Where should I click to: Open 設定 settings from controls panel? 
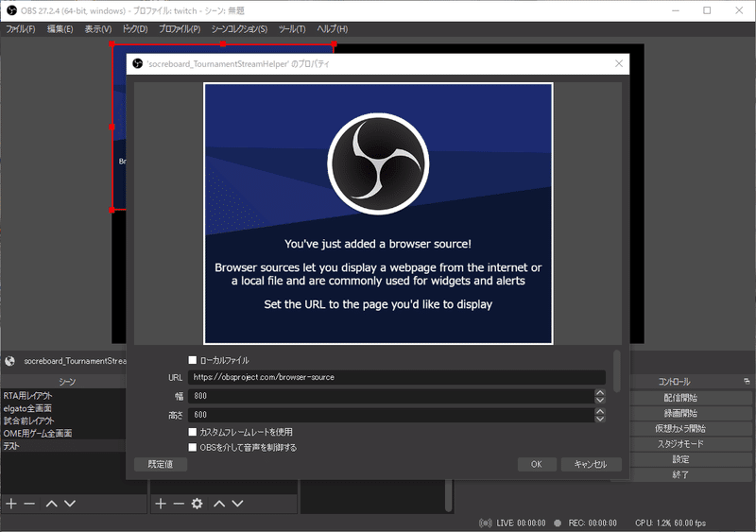pyautogui.click(x=680, y=459)
